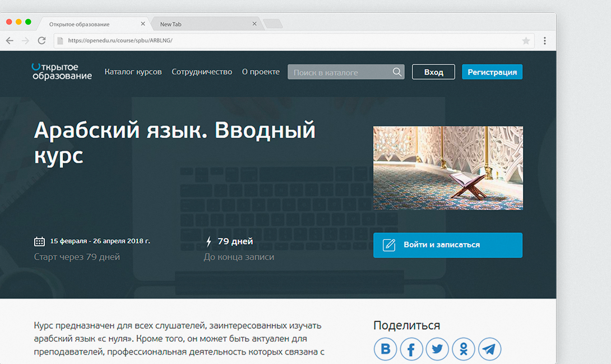Bookmark the page with the star icon
The width and height of the screenshot is (611, 364).
[526, 40]
